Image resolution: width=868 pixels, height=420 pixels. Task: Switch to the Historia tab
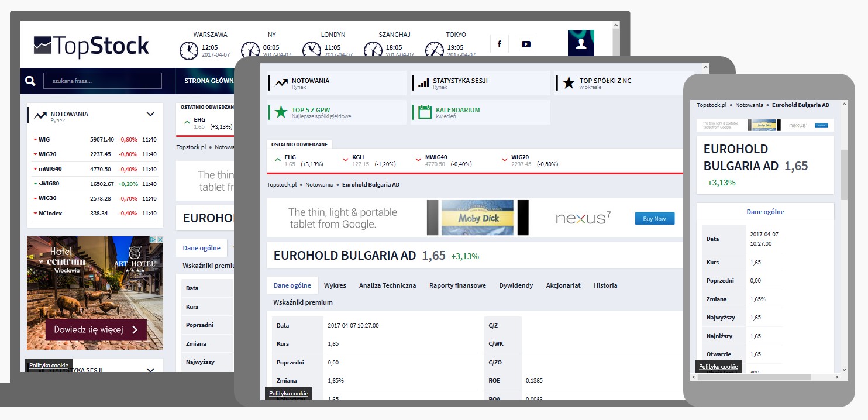coord(605,285)
